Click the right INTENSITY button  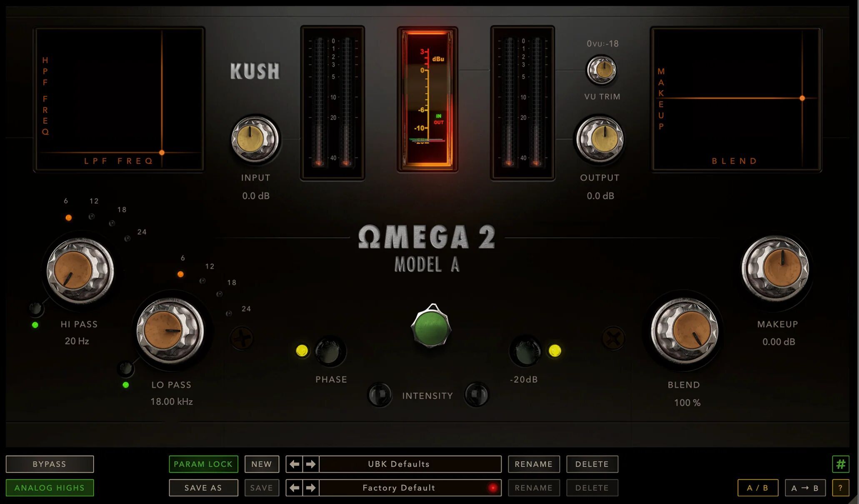(x=477, y=394)
